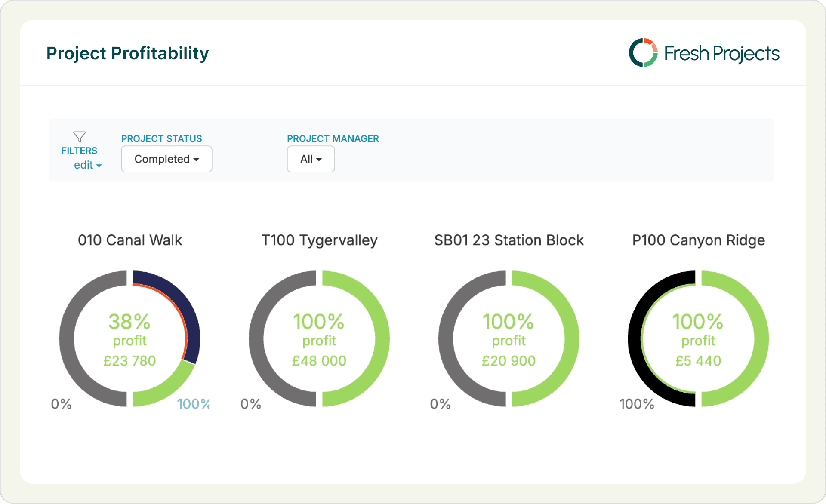Screen dimensions: 826x504
Task: Click the P100 Canyon Ridge title
Action: pyautogui.click(x=698, y=240)
